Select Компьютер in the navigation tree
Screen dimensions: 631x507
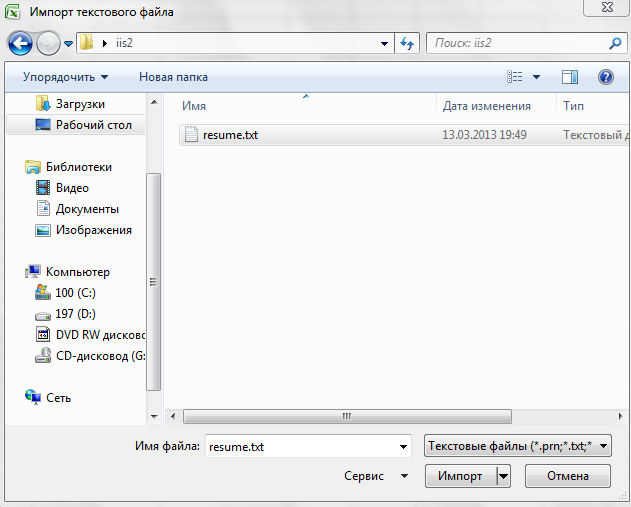click(x=76, y=272)
